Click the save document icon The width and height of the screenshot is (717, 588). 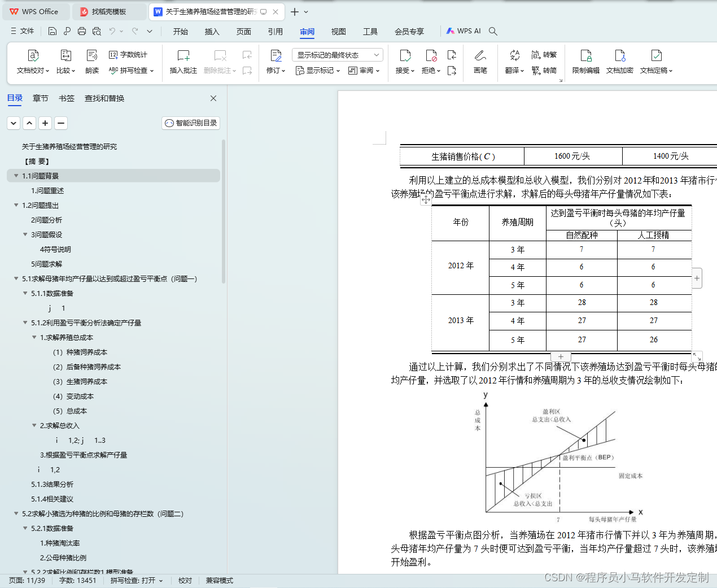(x=53, y=31)
